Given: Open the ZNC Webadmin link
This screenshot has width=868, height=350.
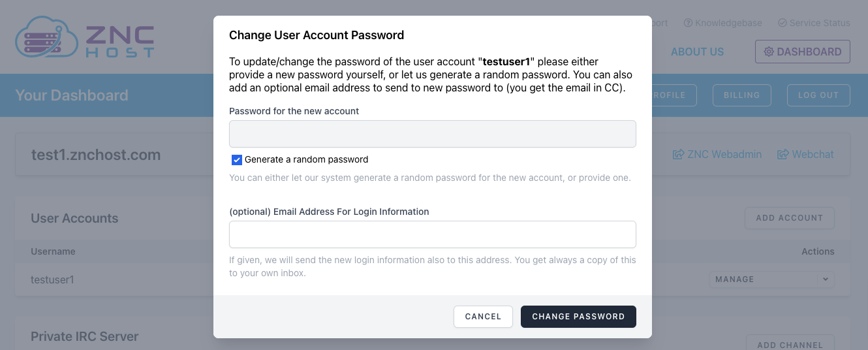Looking at the screenshot, I should pos(724,155).
